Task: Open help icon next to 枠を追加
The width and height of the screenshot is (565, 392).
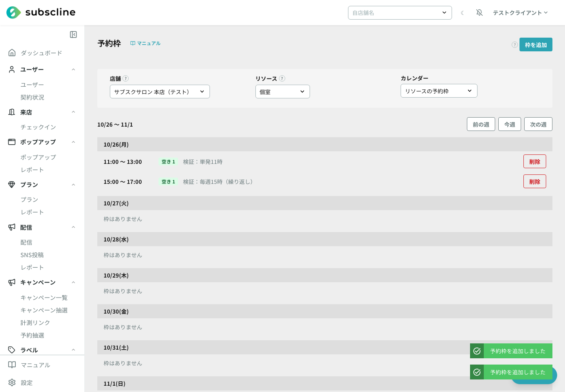Action: click(x=515, y=45)
